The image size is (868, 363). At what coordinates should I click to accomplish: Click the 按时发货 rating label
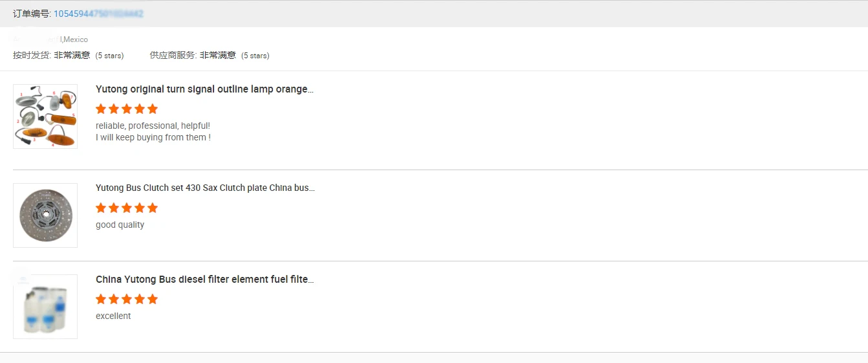(x=31, y=56)
